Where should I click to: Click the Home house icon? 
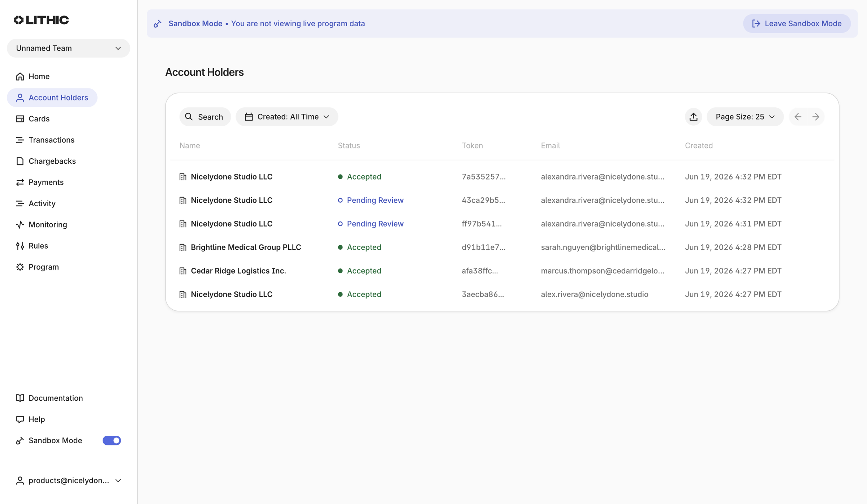(20, 76)
